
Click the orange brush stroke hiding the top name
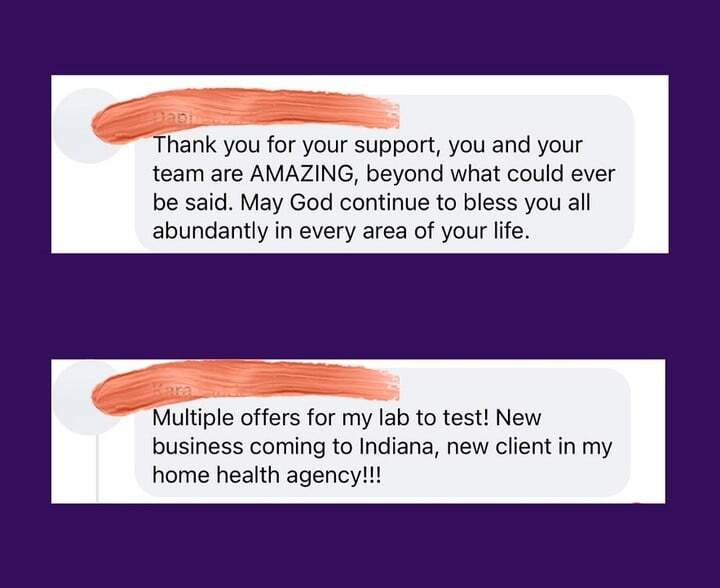(x=246, y=113)
